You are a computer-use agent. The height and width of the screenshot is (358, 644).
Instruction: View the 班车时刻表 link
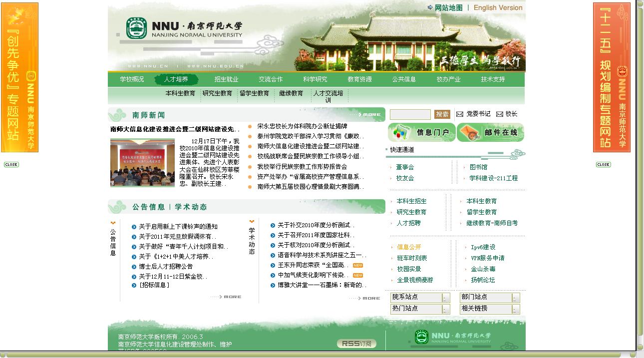pyautogui.click(x=412, y=258)
